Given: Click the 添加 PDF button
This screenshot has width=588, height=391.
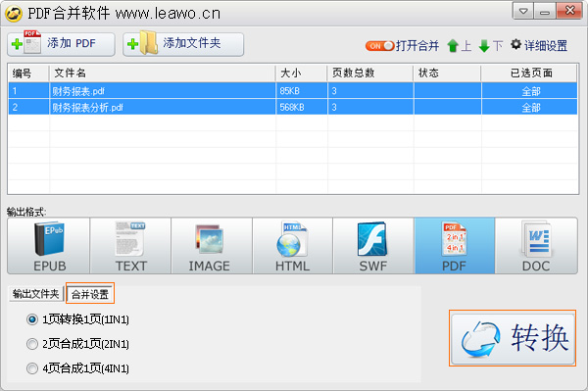Looking at the screenshot, I should (x=61, y=44).
